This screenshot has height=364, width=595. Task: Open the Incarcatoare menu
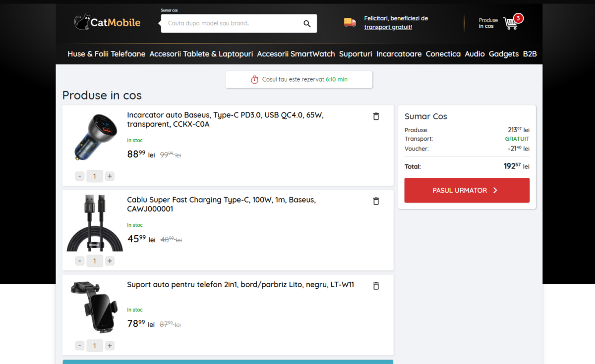[x=399, y=54]
